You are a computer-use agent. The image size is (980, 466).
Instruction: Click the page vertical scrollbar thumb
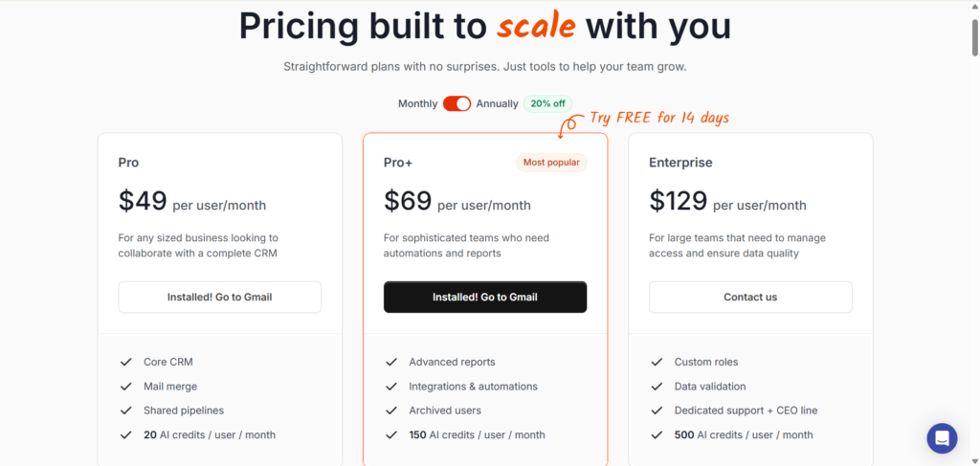pos(974,37)
